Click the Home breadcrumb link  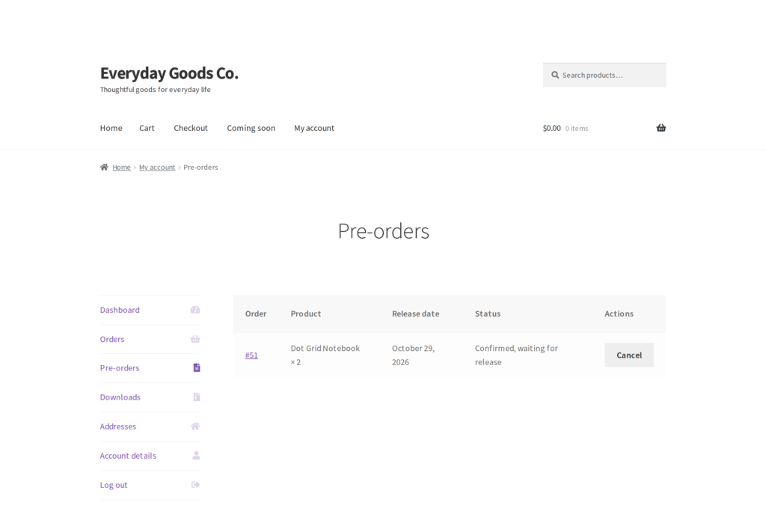(x=121, y=167)
